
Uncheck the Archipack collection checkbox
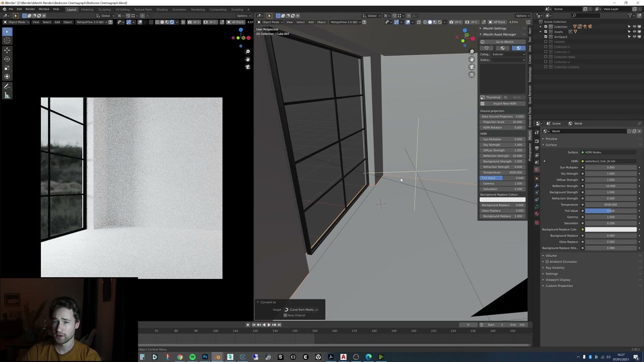tap(546, 37)
